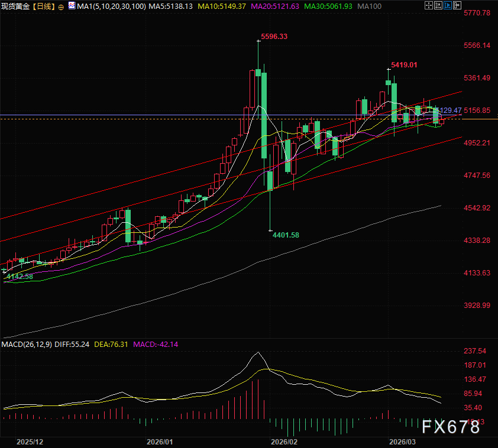Select the 2025/12 date on time axis
The height and width of the screenshot is (448, 498).
pyautogui.click(x=30, y=441)
